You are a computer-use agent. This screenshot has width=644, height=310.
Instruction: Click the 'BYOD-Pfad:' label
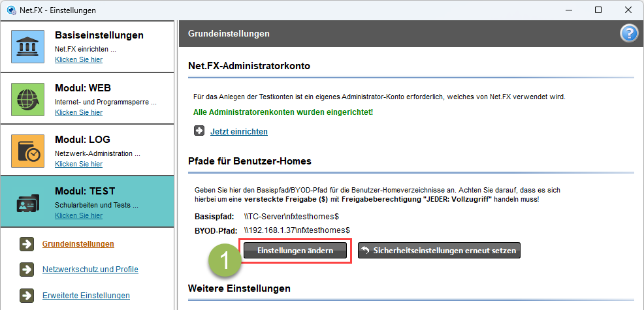click(216, 230)
